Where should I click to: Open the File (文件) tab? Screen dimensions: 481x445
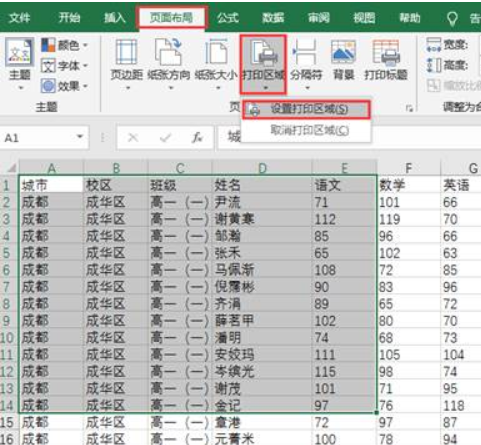click(20, 18)
